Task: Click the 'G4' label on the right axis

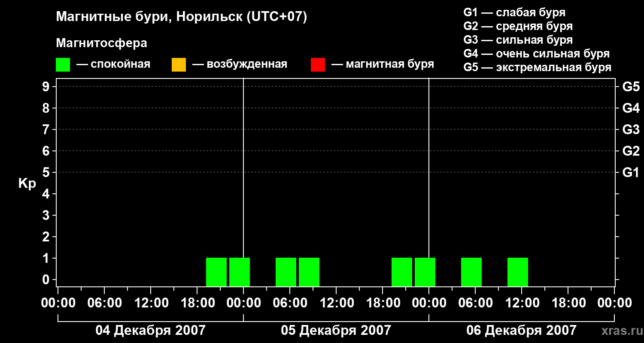Action: (631, 108)
